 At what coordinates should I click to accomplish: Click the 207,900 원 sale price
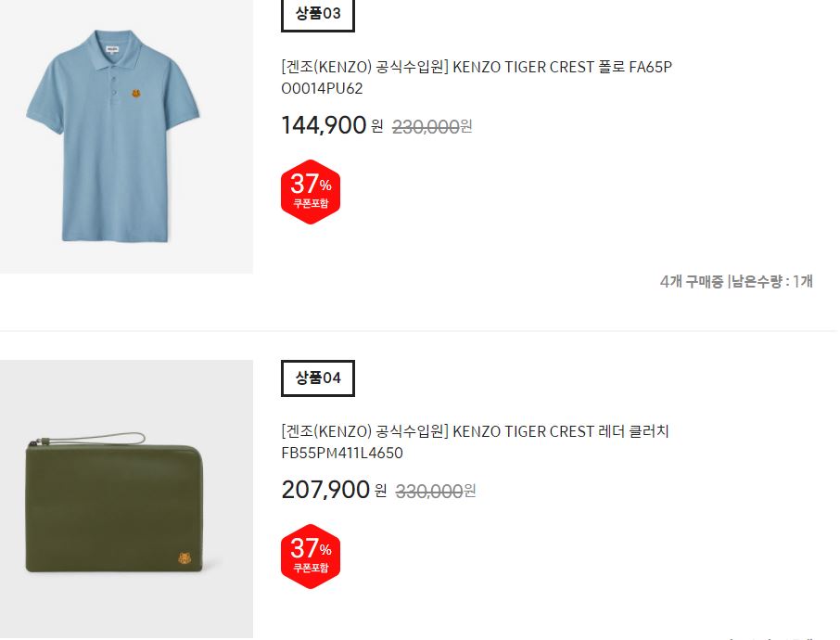click(x=334, y=490)
